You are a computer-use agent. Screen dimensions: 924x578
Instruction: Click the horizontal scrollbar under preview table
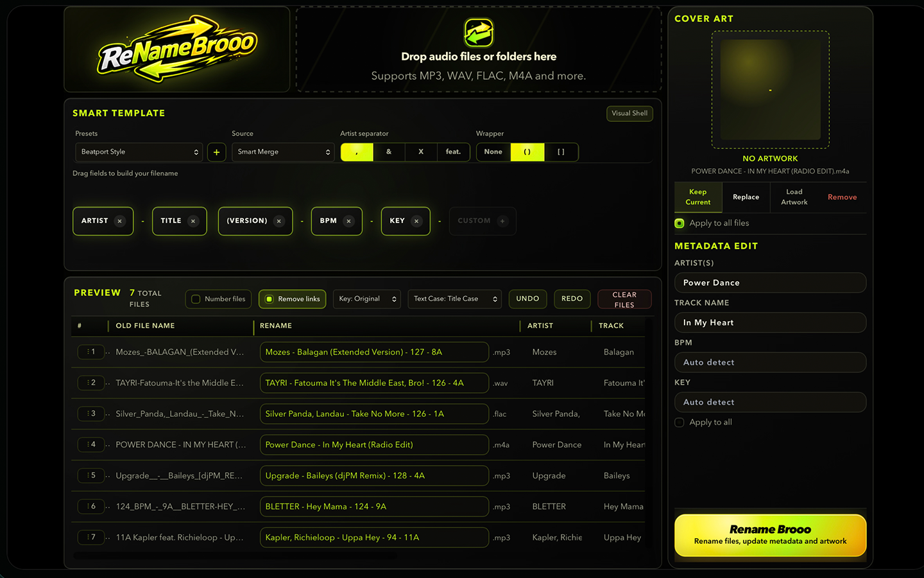[234, 556]
